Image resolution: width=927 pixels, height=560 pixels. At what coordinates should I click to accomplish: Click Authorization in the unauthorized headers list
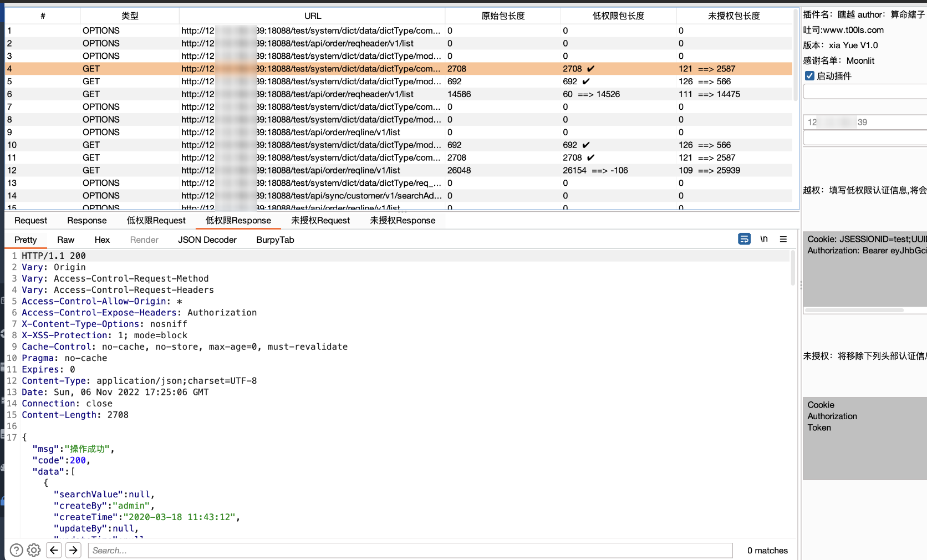[832, 416]
